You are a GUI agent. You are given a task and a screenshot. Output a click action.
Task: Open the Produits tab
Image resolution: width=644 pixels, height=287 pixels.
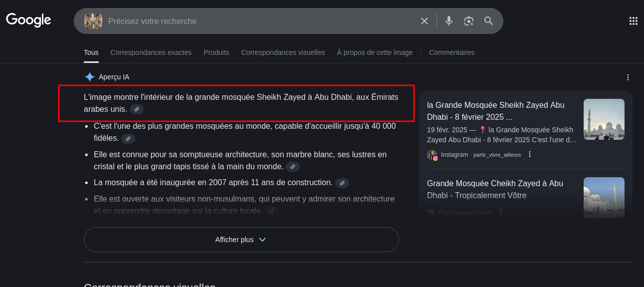pyautogui.click(x=216, y=52)
